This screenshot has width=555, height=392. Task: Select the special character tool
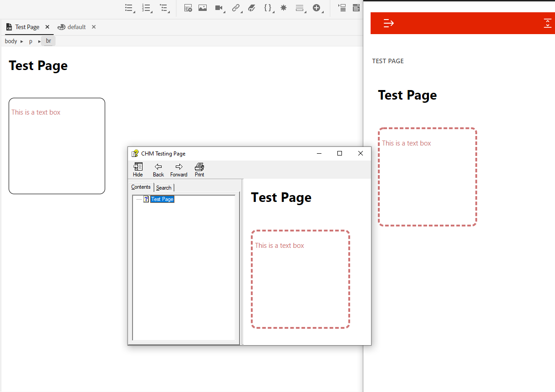click(283, 8)
